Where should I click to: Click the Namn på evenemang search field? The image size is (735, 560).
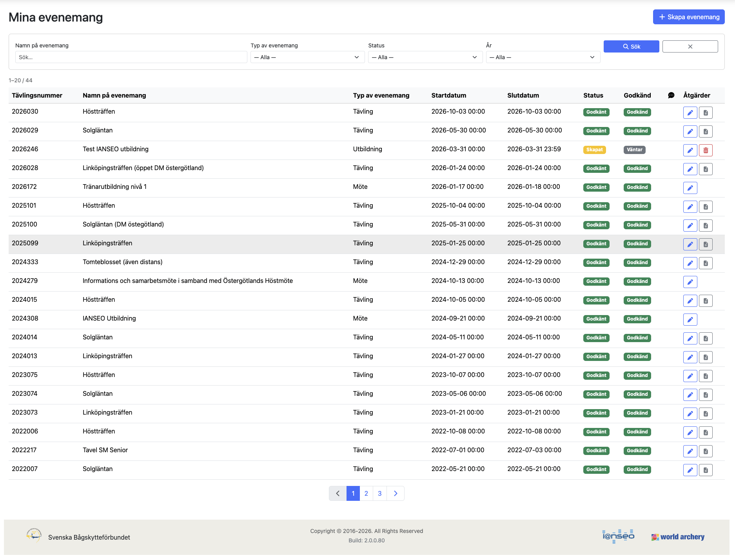131,57
